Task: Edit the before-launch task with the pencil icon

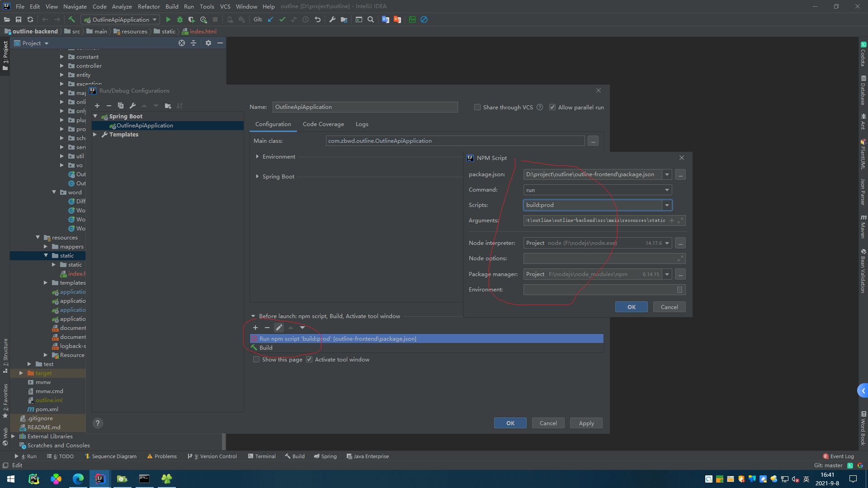Action: [279, 328]
